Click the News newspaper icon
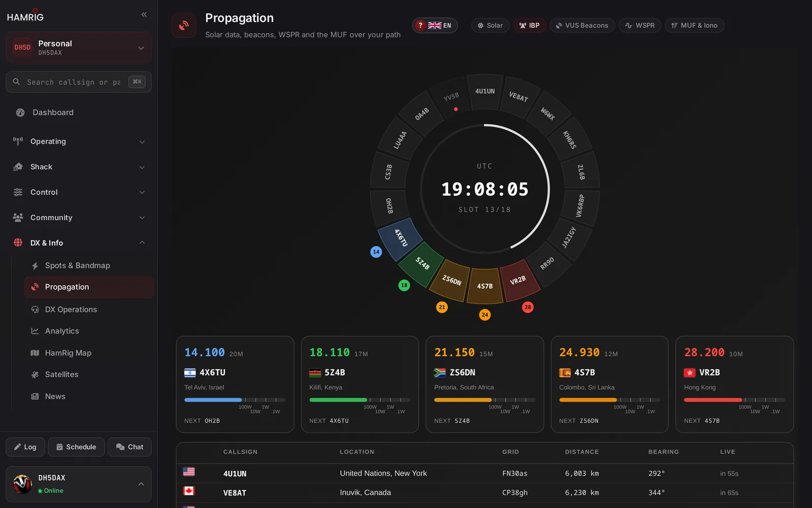Screen dimensions: 812x508 point(35,396)
